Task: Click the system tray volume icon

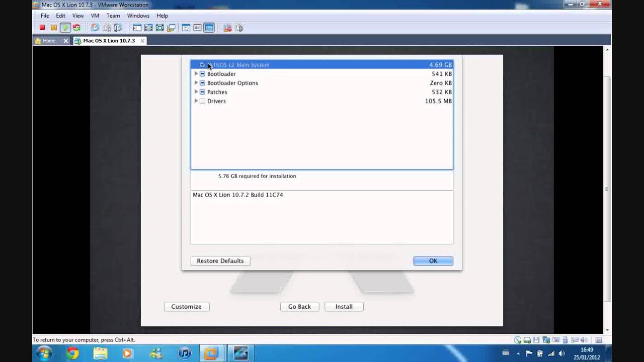Action: [561, 353]
